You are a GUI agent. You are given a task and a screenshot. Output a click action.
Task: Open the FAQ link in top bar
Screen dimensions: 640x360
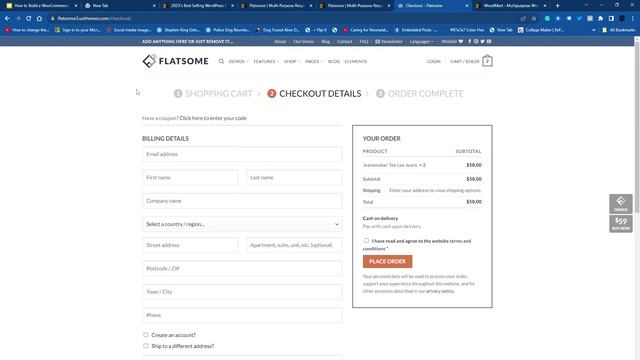[x=364, y=41]
